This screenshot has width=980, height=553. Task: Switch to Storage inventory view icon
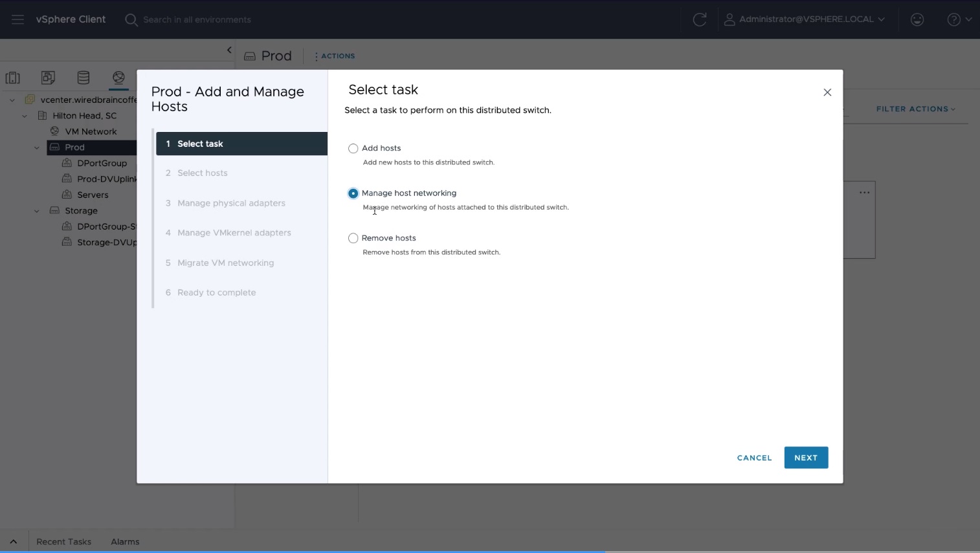tap(84, 78)
